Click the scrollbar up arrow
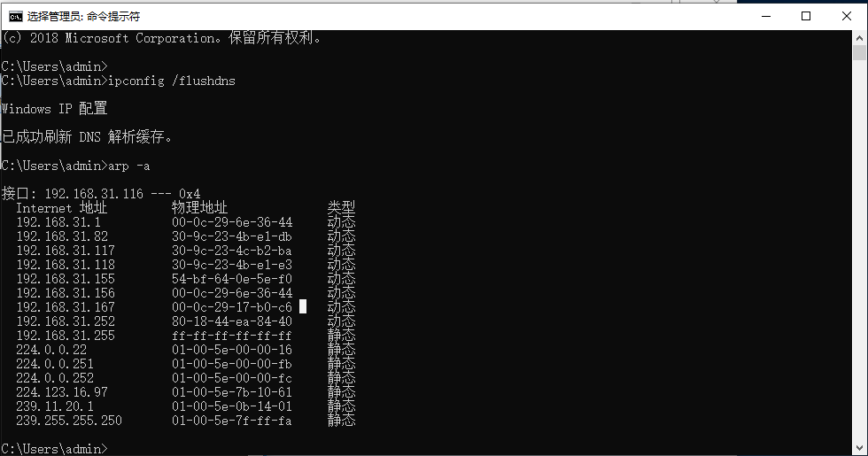The width and height of the screenshot is (868, 456). point(859,38)
